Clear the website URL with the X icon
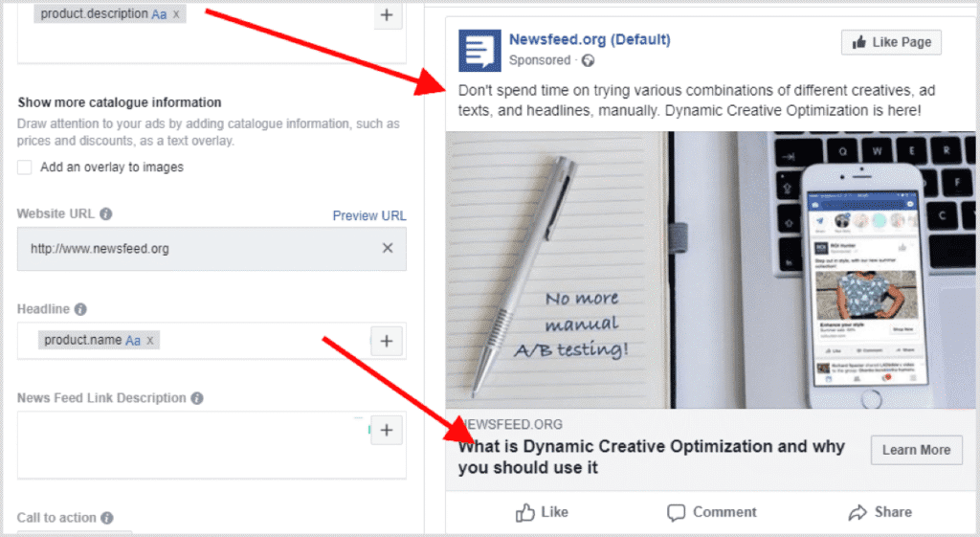 click(388, 248)
